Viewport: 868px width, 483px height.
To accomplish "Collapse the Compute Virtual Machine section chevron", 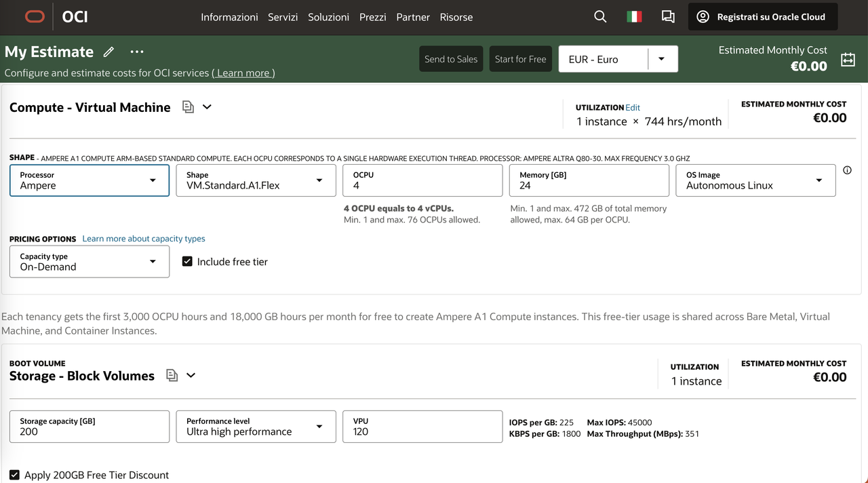I will [x=208, y=107].
